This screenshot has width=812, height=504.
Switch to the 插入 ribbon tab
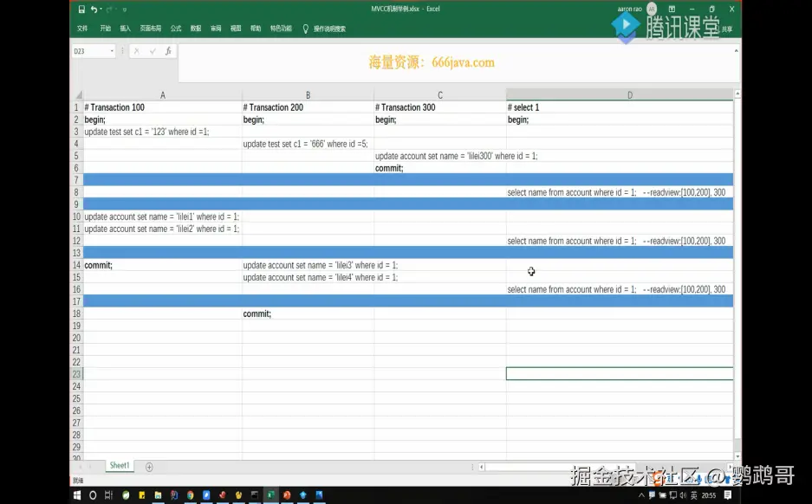pyautogui.click(x=126, y=29)
